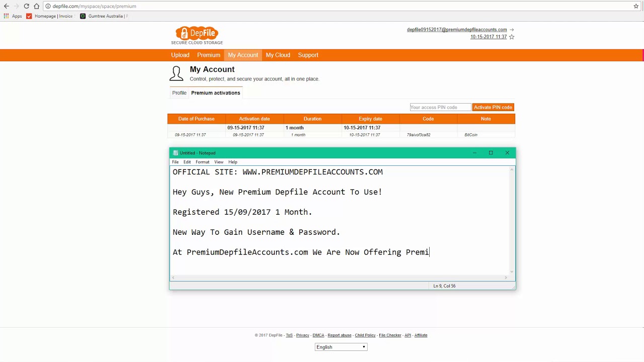
Task: Open the File Checker footer link
Action: coord(390,335)
